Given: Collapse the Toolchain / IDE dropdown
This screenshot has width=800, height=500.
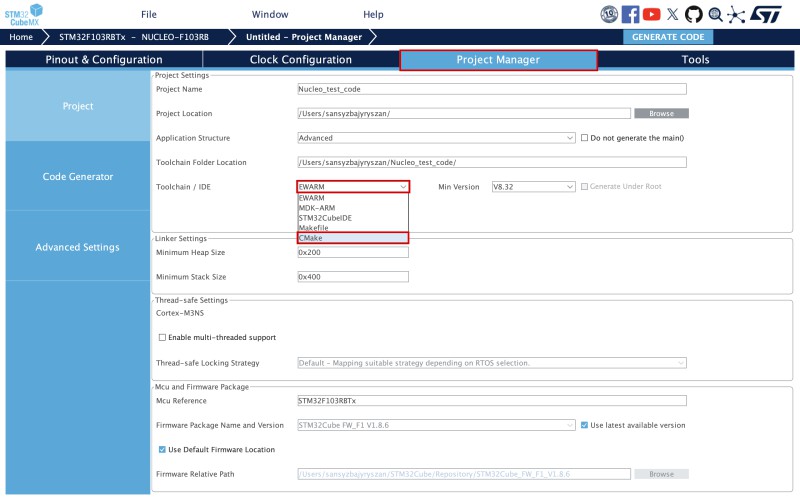Looking at the screenshot, I should pyautogui.click(x=353, y=187).
